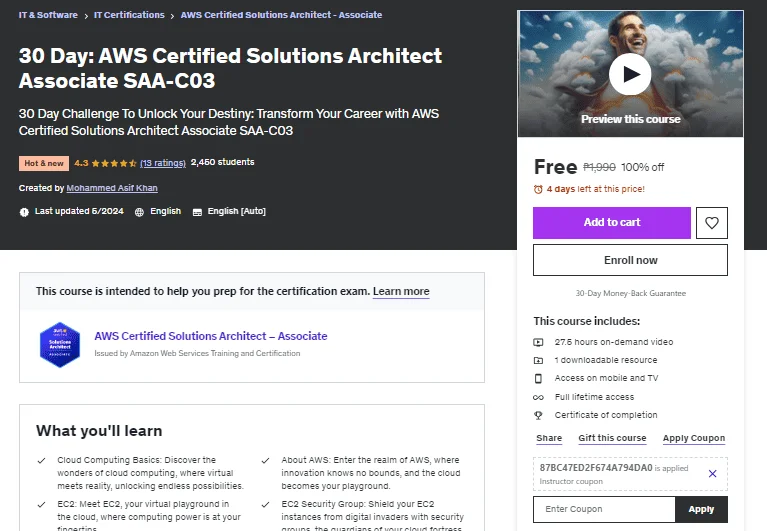
Task: Click the checkmark beside About AWS
Action: click(266, 461)
